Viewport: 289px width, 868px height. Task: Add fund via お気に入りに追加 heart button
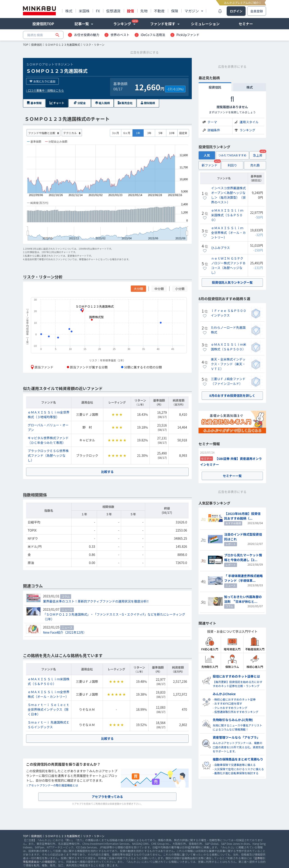(x=42, y=81)
